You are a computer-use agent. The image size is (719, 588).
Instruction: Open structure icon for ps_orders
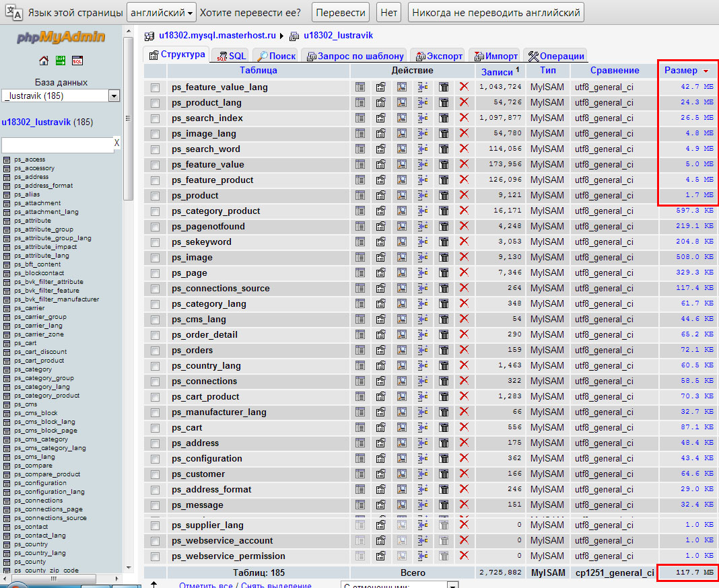[380, 350]
